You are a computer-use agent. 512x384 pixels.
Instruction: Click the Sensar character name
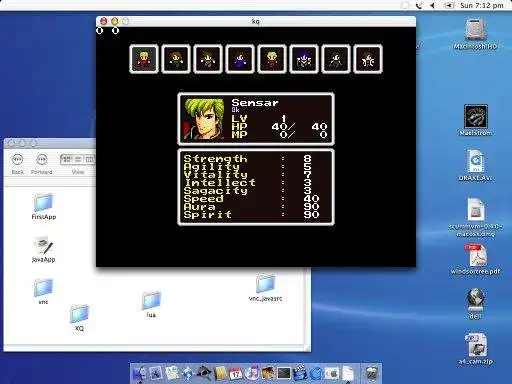[255, 103]
